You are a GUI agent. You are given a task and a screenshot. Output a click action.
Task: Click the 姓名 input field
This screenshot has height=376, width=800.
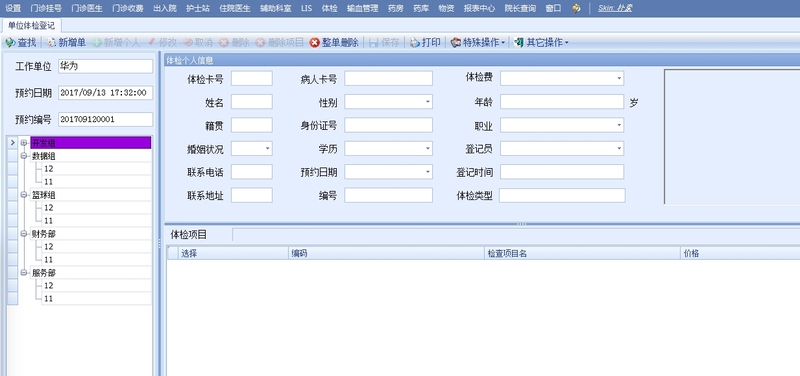[252, 102]
